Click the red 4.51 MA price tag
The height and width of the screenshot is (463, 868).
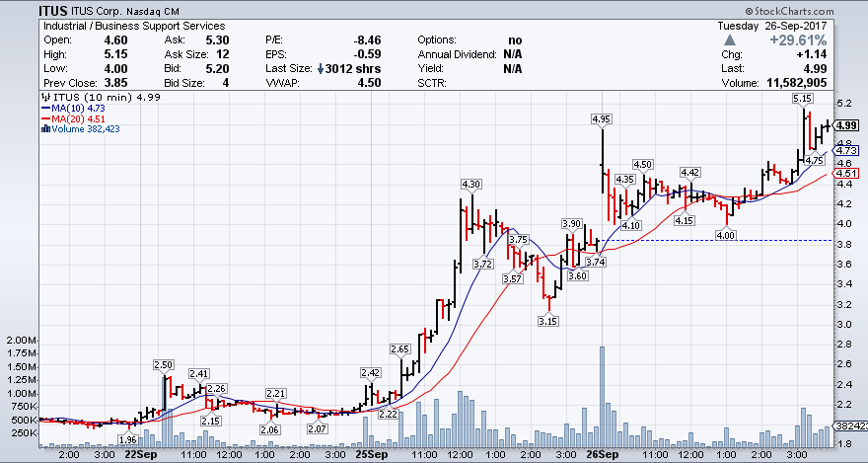(845, 174)
